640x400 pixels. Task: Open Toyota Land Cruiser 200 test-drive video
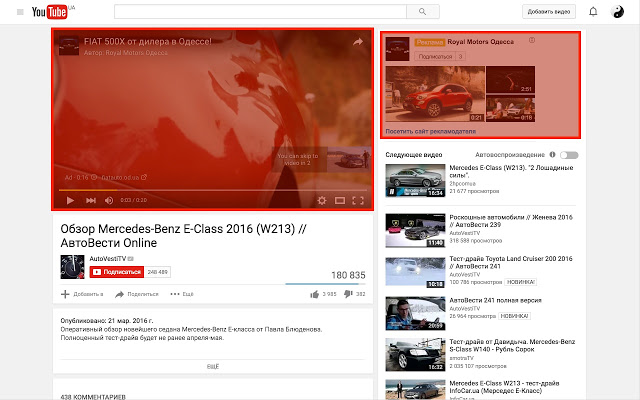pyautogui.click(x=507, y=262)
